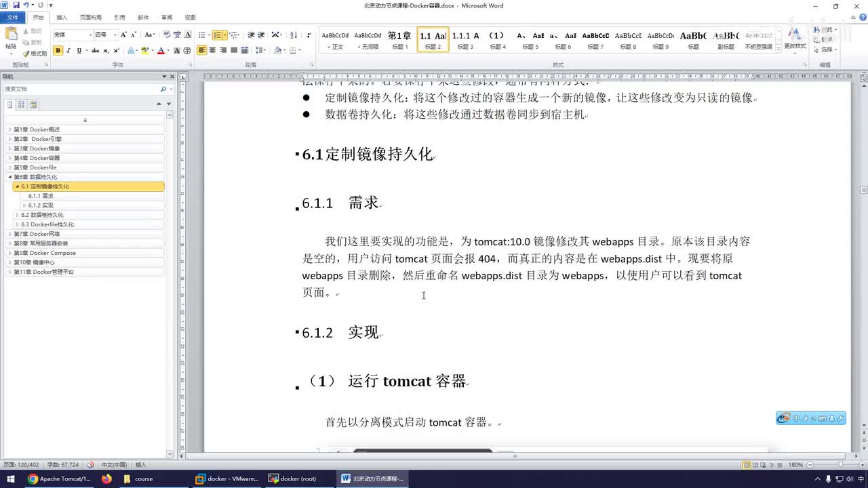Toggle character shading A button
This screenshot has height=488, width=868.
pos(177,51)
